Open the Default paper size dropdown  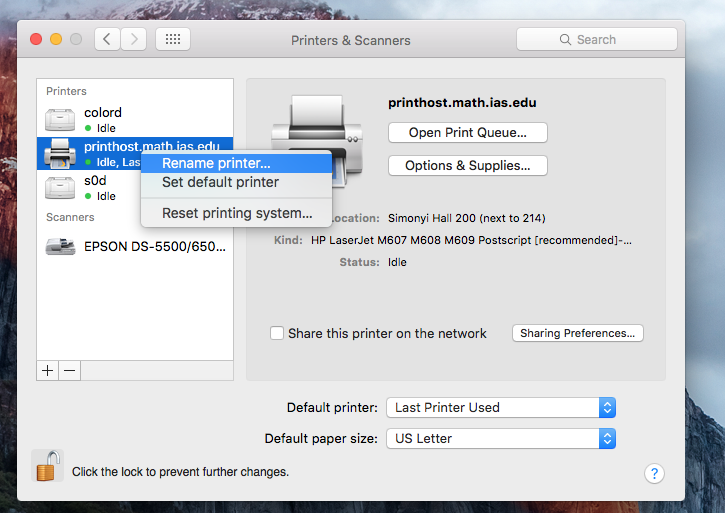[501, 439]
